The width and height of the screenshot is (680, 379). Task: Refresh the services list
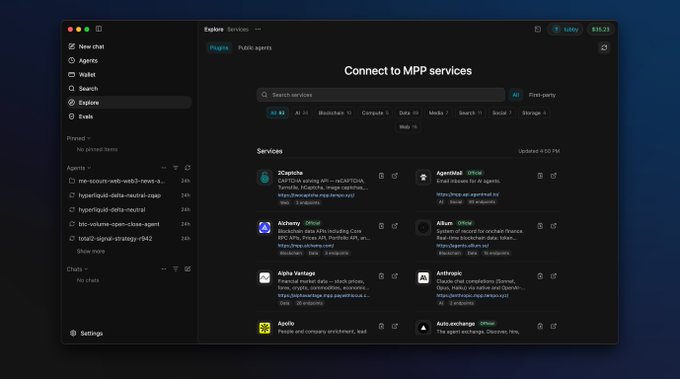point(604,48)
